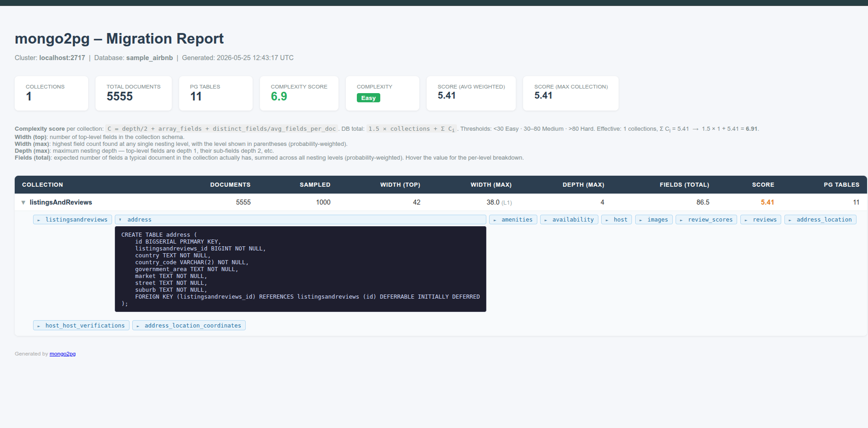This screenshot has height=428, width=868.
Task: Click the DOCUMENTS column header
Action: (x=231, y=184)
